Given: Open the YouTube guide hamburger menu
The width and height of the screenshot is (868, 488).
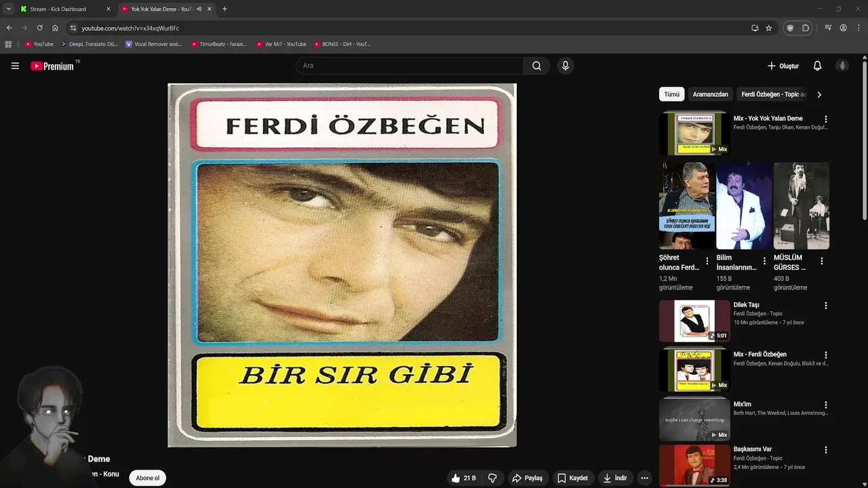Looking at the screenshot, I should click(15, 66).
